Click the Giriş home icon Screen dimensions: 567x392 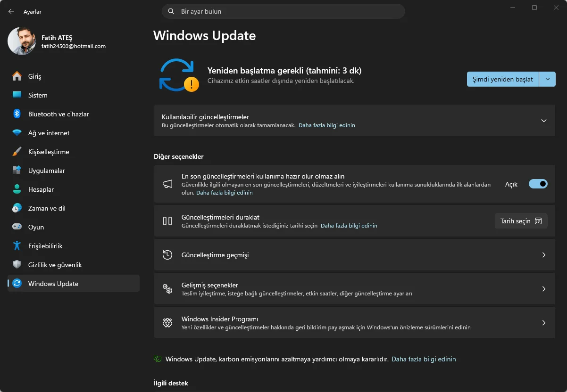[17, 76]
